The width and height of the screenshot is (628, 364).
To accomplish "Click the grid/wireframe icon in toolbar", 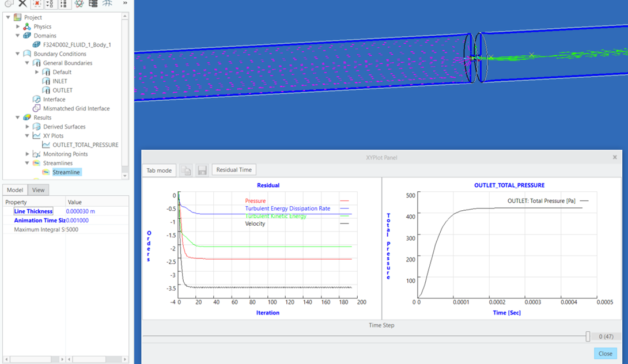I will coord(107,5).
